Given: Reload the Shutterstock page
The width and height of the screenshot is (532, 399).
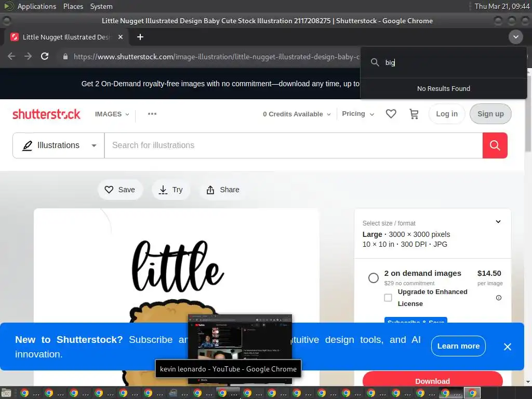Looking at the screenshot, I should (x=45, y=56).
